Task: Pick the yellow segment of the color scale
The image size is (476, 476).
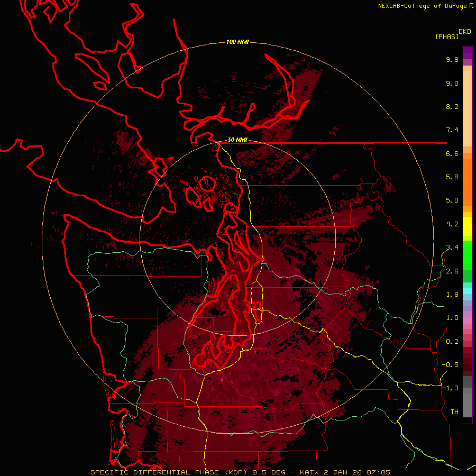Action: 467,226
